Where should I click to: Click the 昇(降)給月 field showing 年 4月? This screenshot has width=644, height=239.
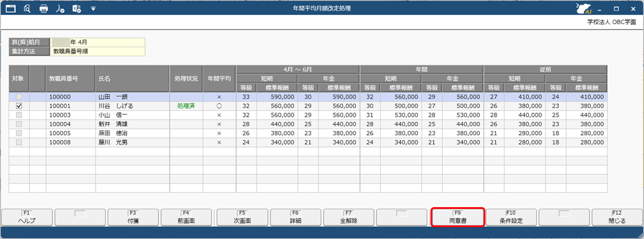tap(98, 42)
